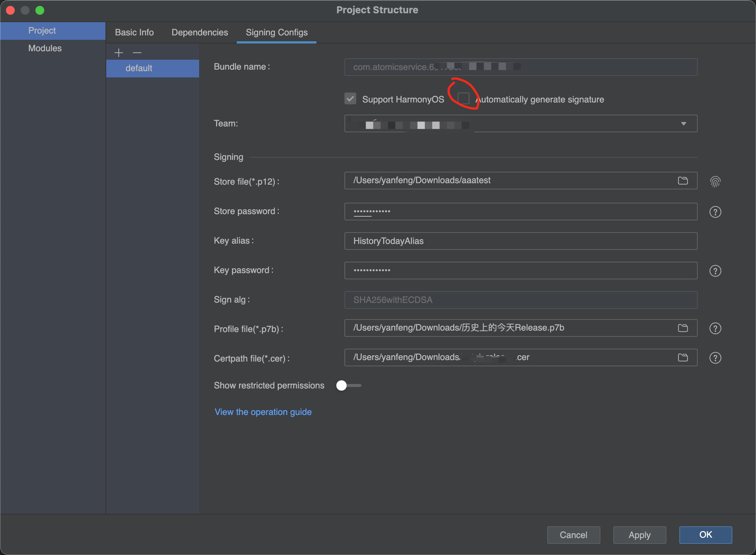Select Modules in the left sidebar
The image size is (756, 555).
[x=45, y=48]
